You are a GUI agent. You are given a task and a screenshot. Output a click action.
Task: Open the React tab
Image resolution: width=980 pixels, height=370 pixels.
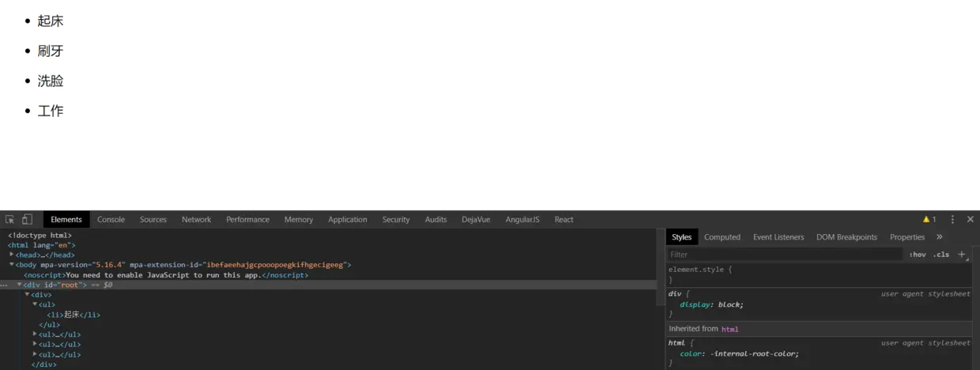click(x=563, y=220)
